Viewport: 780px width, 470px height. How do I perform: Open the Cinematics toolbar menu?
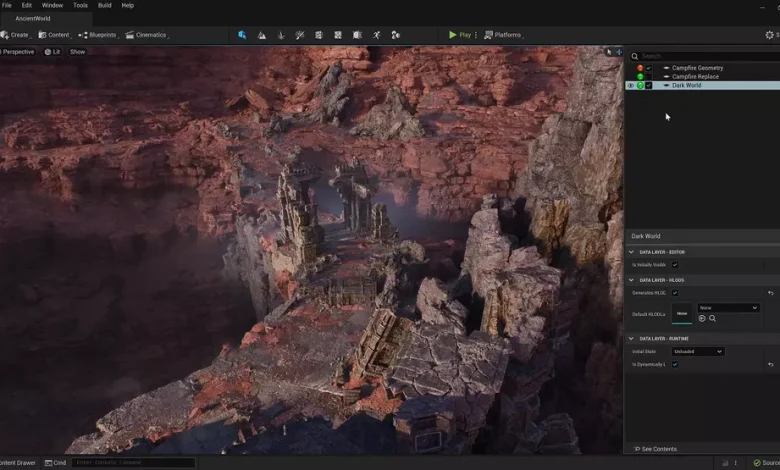click(146, 35)
